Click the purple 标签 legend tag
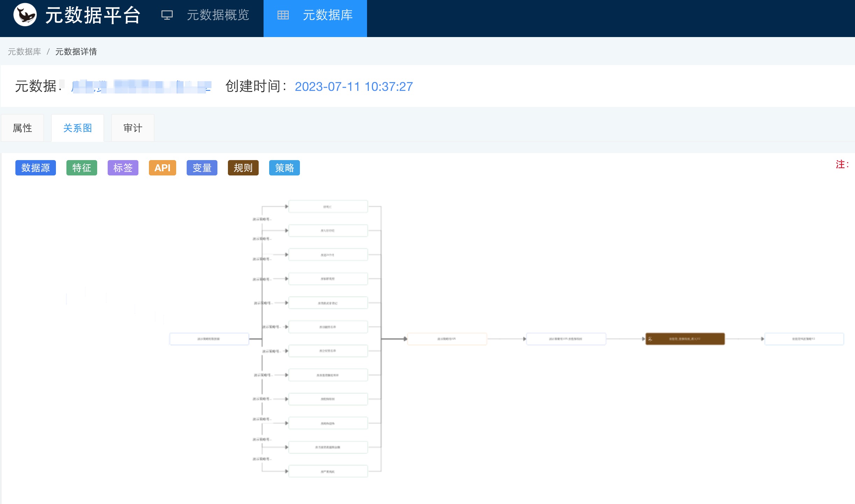This screenshot has width=855, height=504. pos(123,168)
